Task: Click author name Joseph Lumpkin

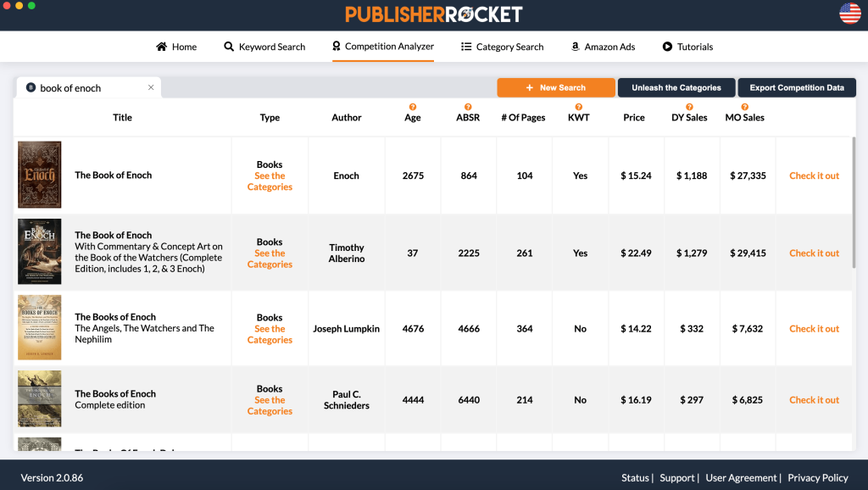Action: [347, 328]
